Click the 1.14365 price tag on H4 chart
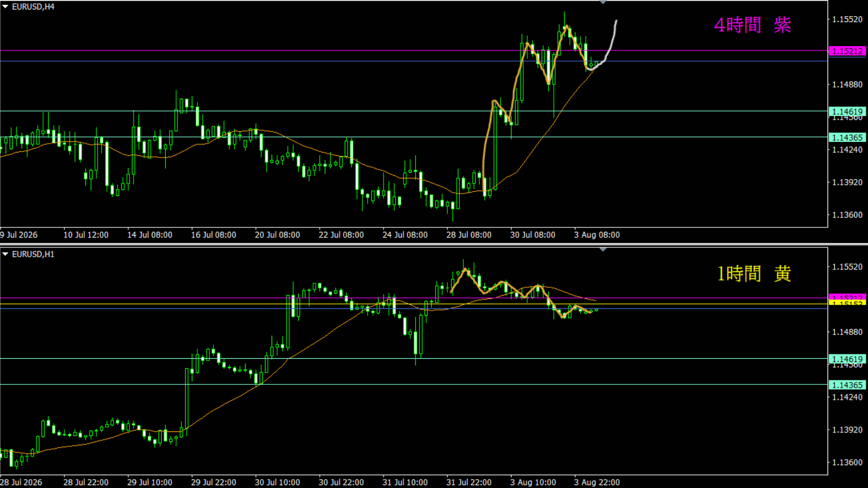The width and height of the screenshot is (868, 488). (847, 138)
